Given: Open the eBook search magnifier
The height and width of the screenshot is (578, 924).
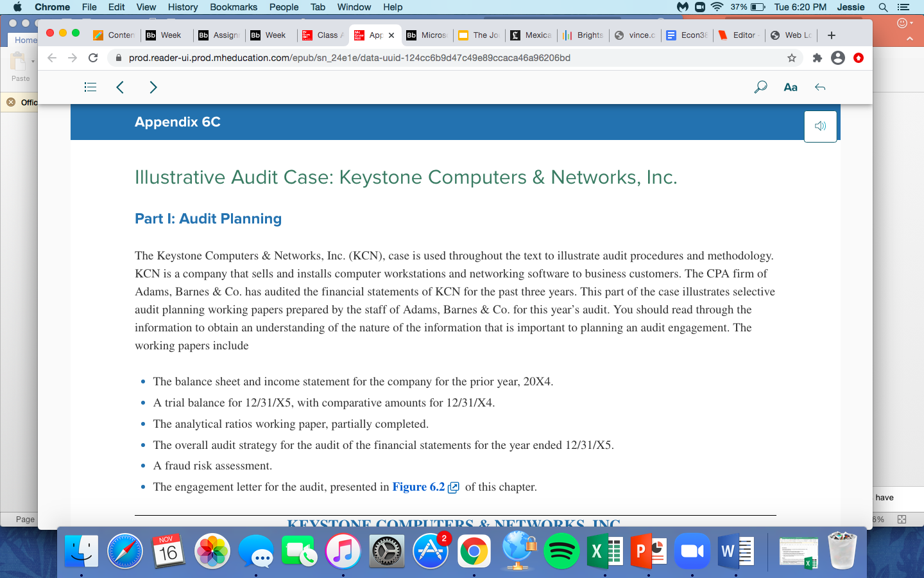Looking at the screenshot, I should (760, 87).
